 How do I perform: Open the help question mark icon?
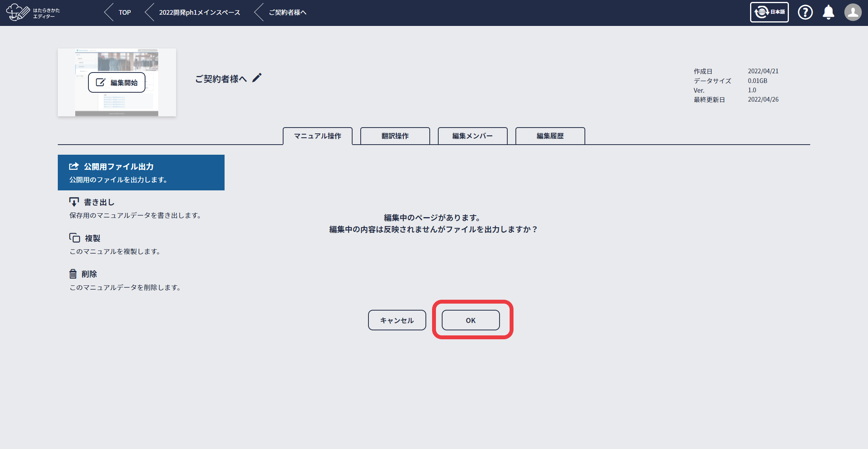(805, 12)
